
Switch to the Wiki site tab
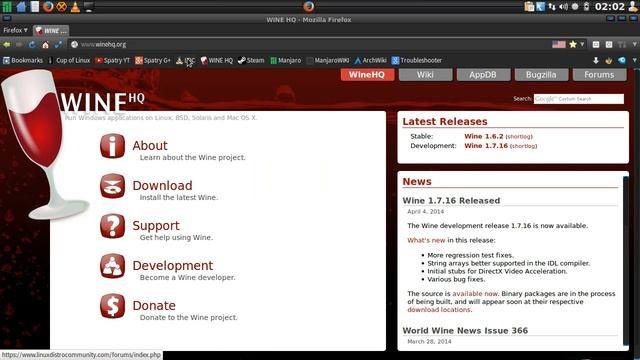pyautogui.click(x=425, y=75)
